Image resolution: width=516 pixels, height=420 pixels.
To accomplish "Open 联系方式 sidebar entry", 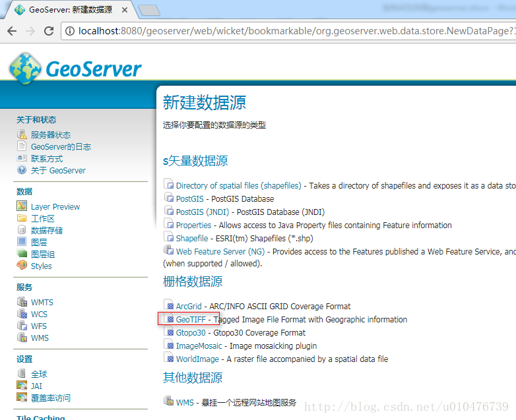I will click(x=47, y=158).
